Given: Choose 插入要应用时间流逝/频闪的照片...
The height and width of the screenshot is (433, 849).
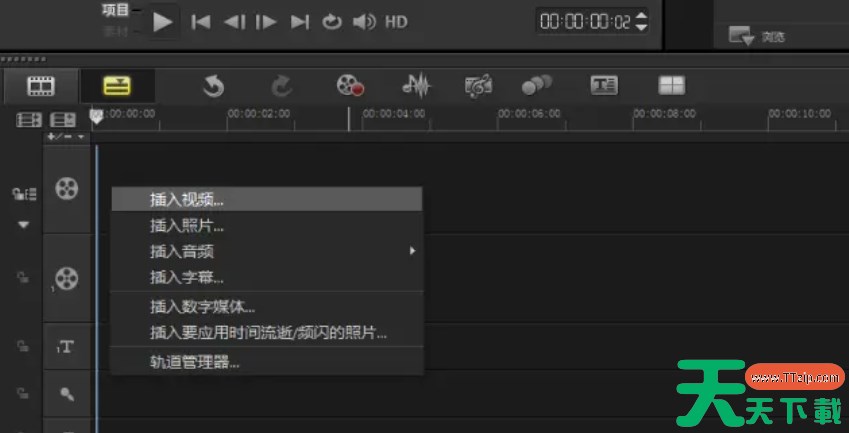Looking at the screenshot, I should (266, 332).
